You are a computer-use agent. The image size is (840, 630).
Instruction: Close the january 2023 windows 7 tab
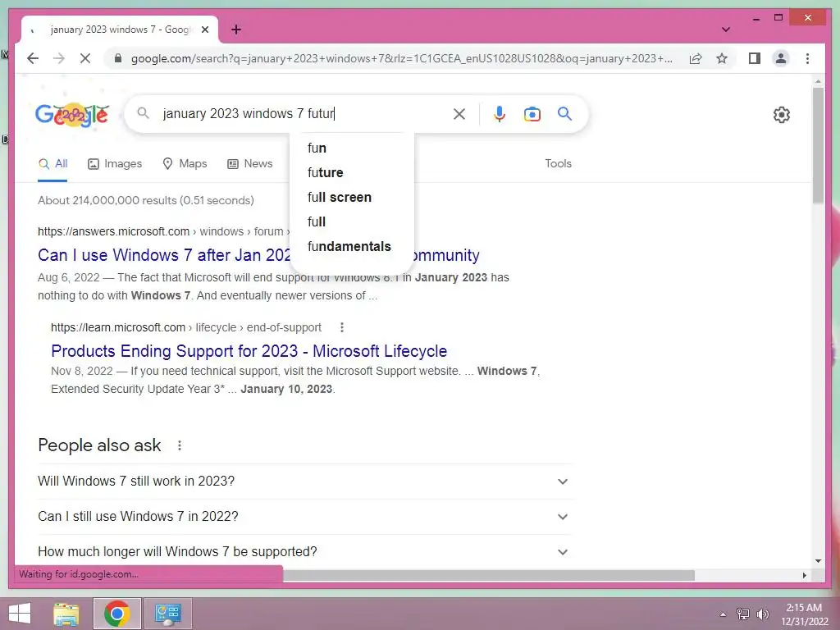[204, 30]
